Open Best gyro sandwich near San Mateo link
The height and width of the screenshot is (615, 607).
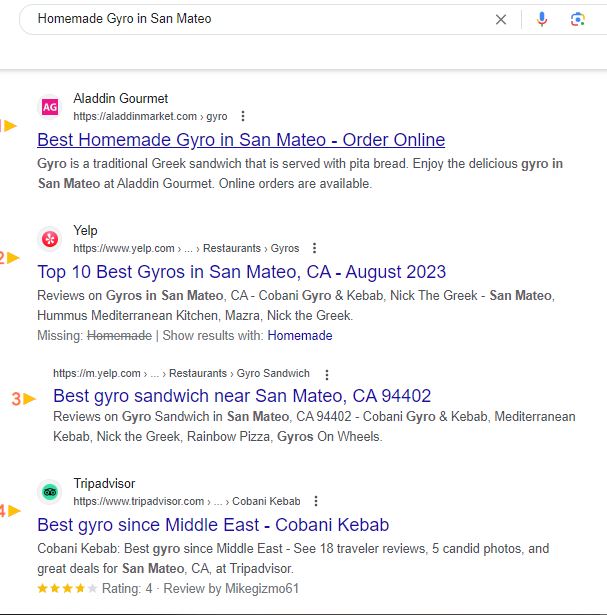(x=242, y=396)
